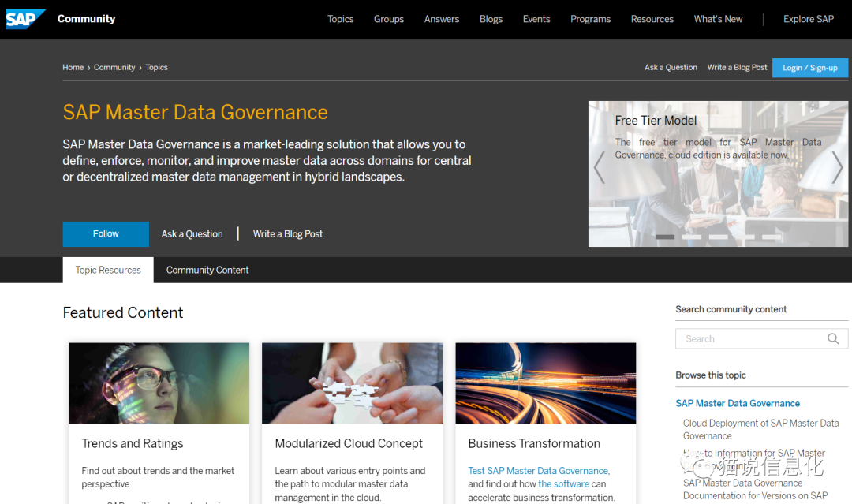Select the first carousel indicator dash
Screen dimensions: 852x504
pyautogui.click(x=665, y=237)
